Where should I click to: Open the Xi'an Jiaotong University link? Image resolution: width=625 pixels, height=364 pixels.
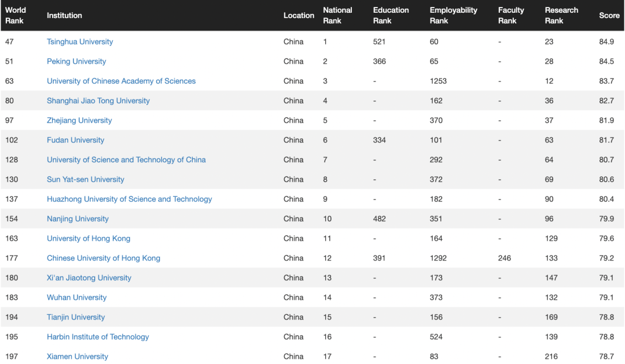(89, 278)
